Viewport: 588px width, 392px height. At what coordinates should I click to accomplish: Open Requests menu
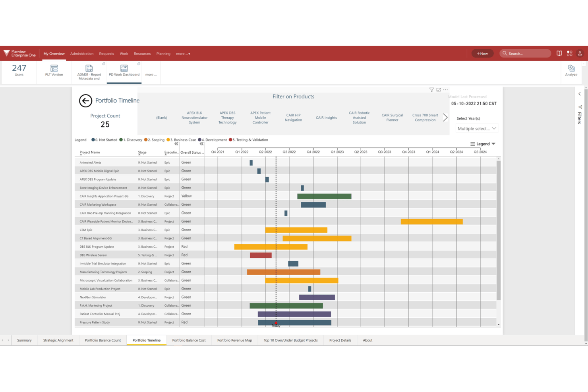click(x=106, y=54)
